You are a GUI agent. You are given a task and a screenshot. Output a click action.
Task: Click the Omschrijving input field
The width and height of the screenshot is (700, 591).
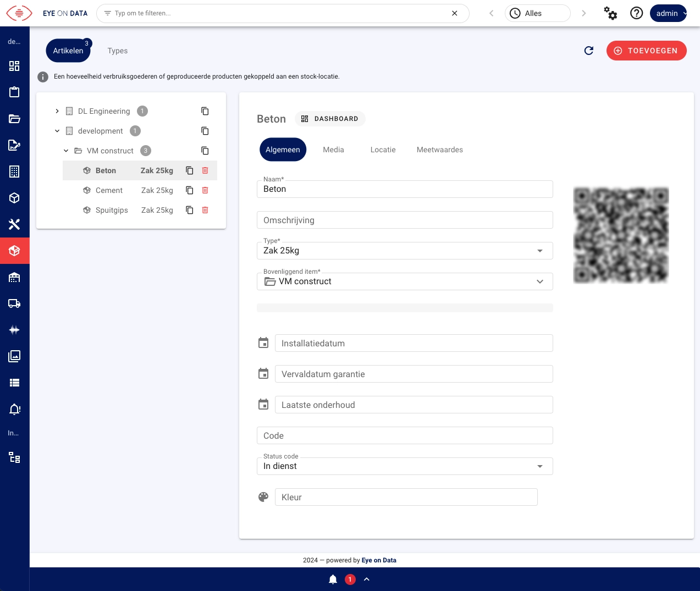[404, 220]
